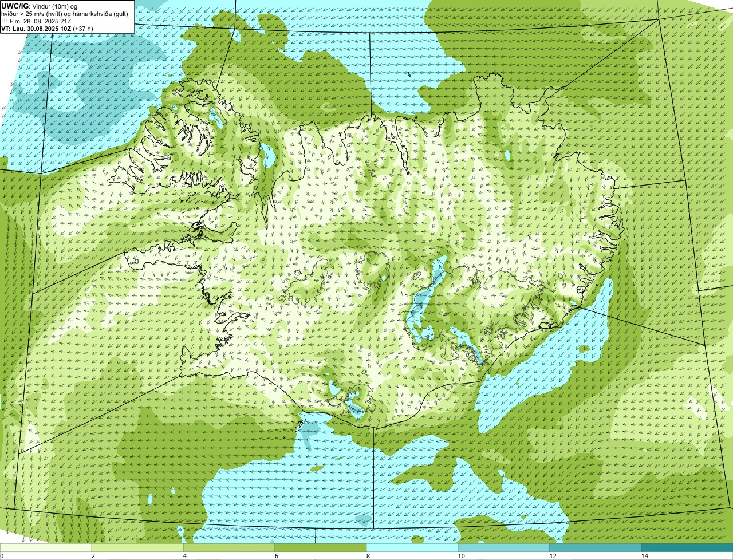Click the pale yellow 0–2 legend swatch

pyautogui.click(x=46, y=547)
